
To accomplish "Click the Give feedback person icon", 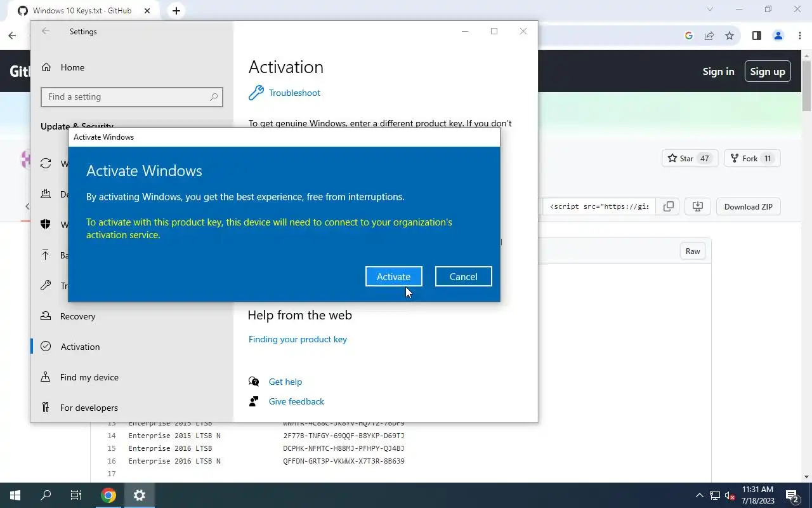I will tap(254, 401).
